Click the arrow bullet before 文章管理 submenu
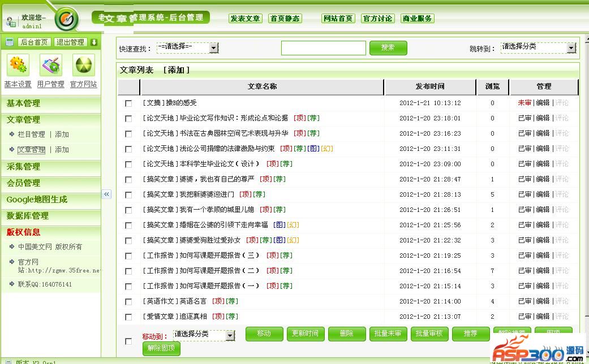Viewport: 589px width, 364px height. coord(12,149)
